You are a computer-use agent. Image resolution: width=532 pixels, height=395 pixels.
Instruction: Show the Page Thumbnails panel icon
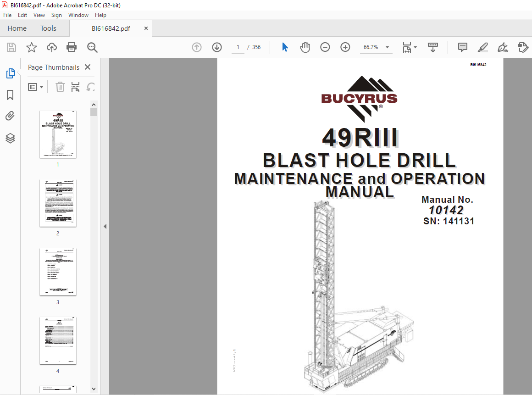pos(11,73)
